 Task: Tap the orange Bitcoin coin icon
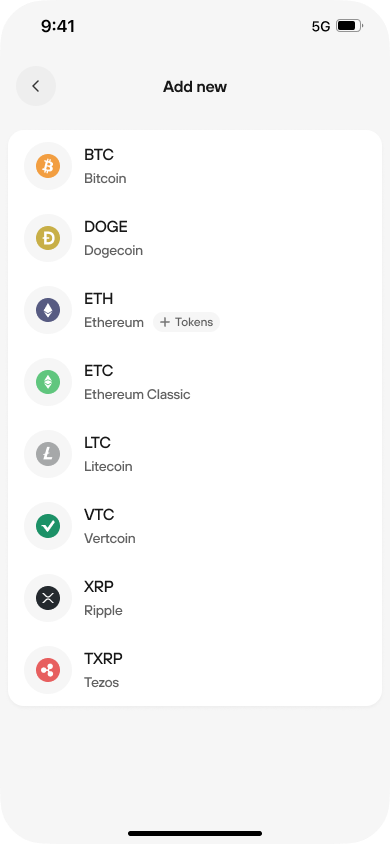tap(48, 166)
